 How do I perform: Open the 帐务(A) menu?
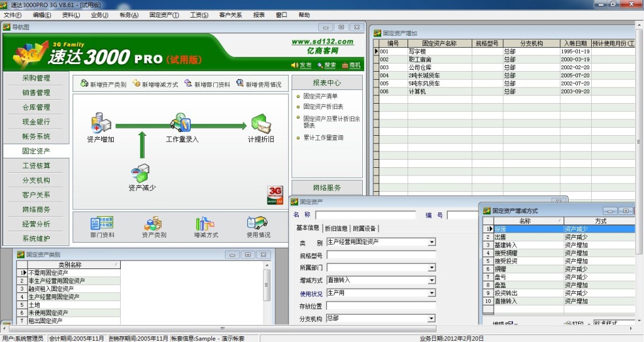tap(129, 15)
